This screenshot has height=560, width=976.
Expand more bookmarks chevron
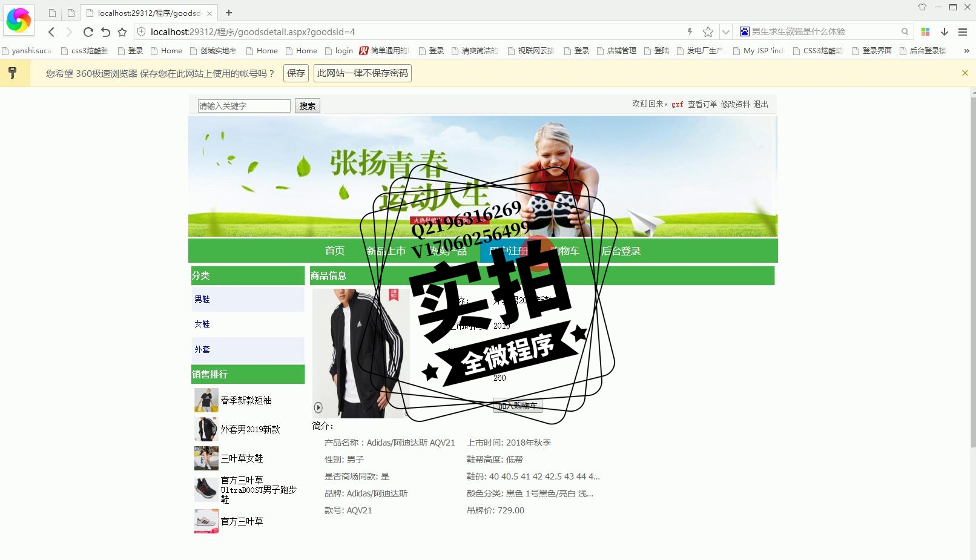pos(966,51)
